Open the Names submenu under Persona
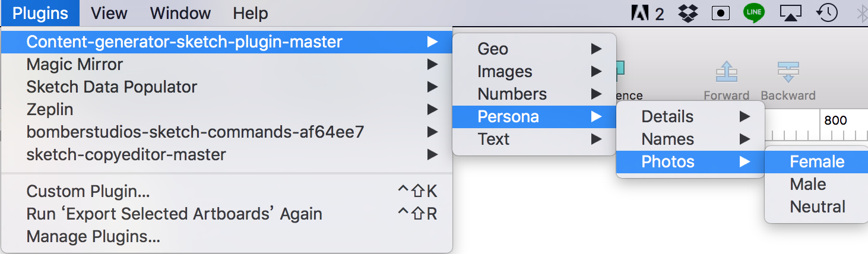The height and width of the screenshot is (254, 868). 690,139
